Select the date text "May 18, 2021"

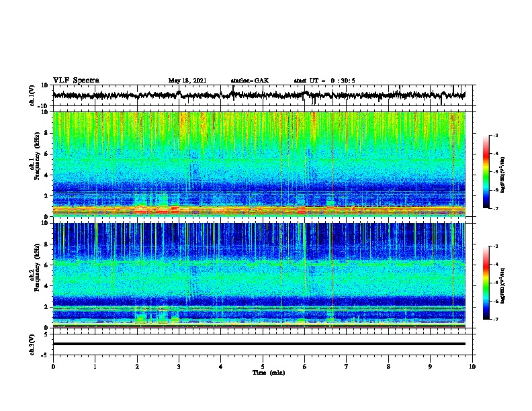(187, 81)
